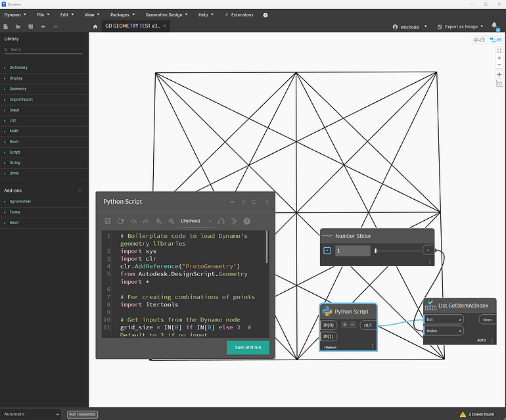This screenshot has height=420, width=506.
Task: Click the Home workspace icon
Action: tap(95, 26)
